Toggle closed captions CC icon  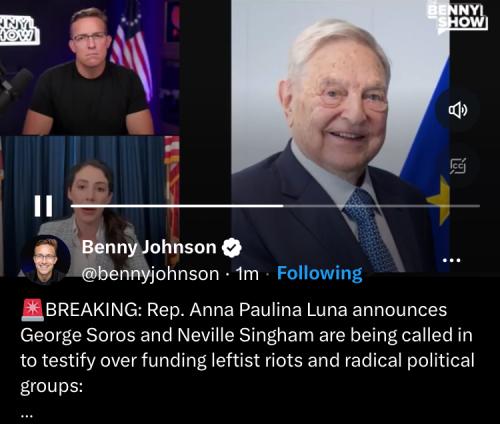(458, 166)
